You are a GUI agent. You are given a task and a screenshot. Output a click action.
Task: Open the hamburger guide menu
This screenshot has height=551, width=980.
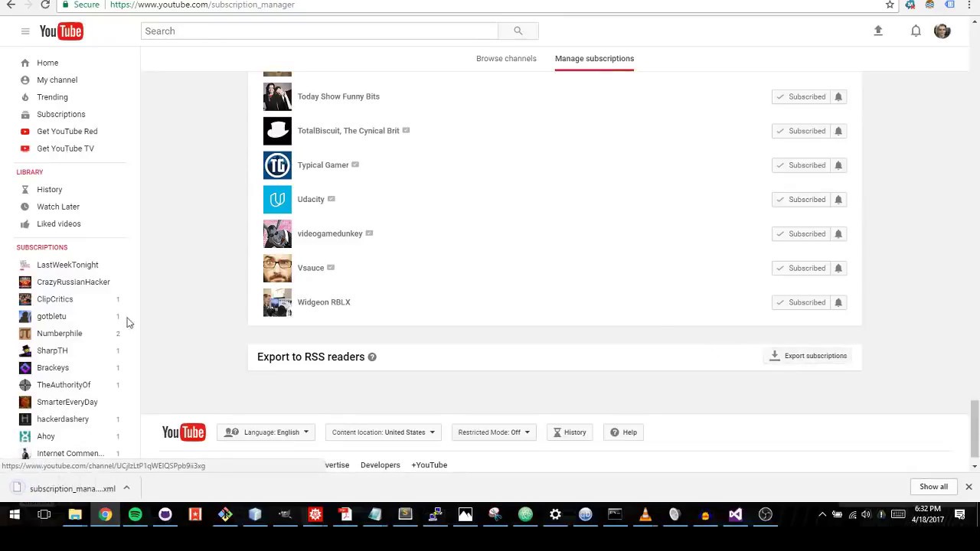(x=25, y=31)
